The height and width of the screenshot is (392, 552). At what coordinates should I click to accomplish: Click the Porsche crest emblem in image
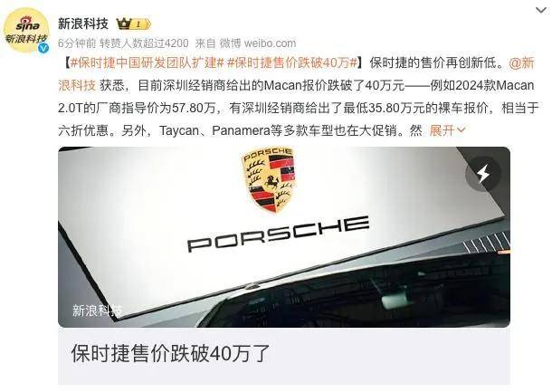(269, 180)
